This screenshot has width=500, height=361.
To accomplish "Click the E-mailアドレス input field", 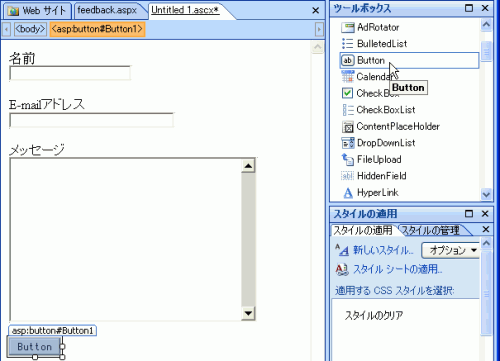I will coord(92,120).
